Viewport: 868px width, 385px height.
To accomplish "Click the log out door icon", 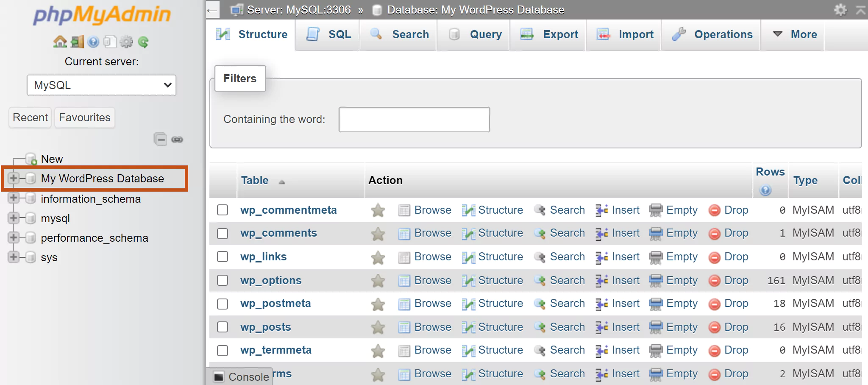I will point(78,42).
